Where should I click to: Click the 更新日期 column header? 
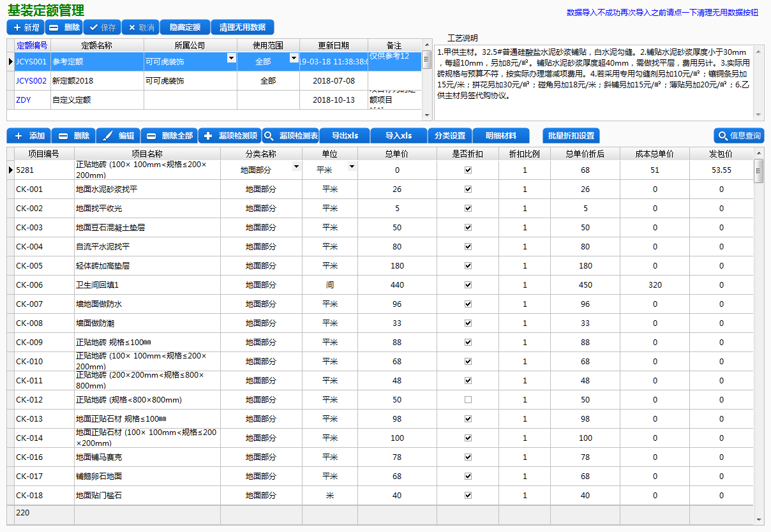pyautogui.click(x=334, y=46)
